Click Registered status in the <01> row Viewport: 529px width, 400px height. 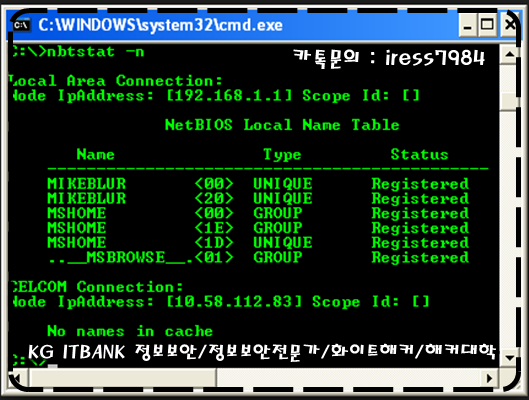(x=420, y=258)
